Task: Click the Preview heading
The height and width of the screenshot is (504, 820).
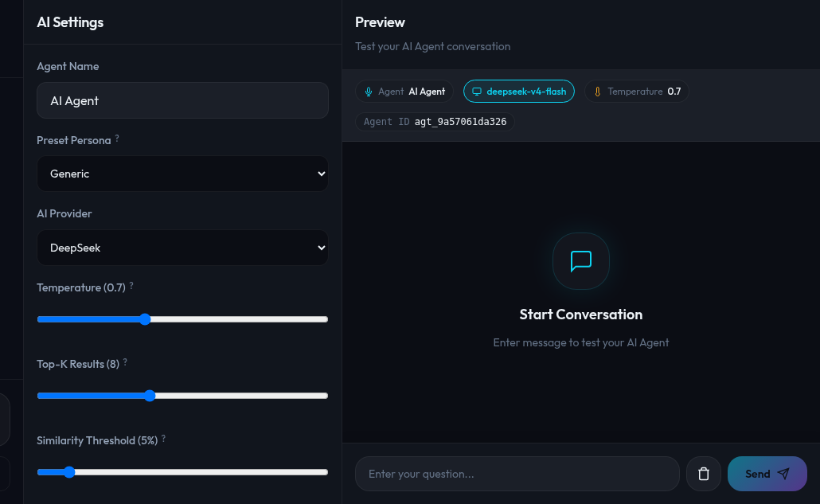Action: pyautogui.click(x=381, y=22)
